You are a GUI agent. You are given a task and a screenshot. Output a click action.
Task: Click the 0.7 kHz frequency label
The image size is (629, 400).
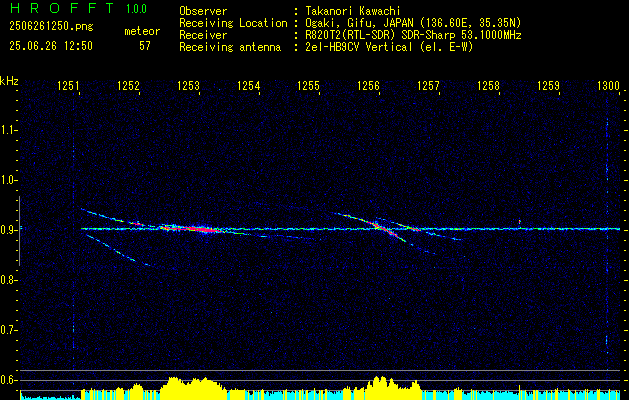click(7, 330)
